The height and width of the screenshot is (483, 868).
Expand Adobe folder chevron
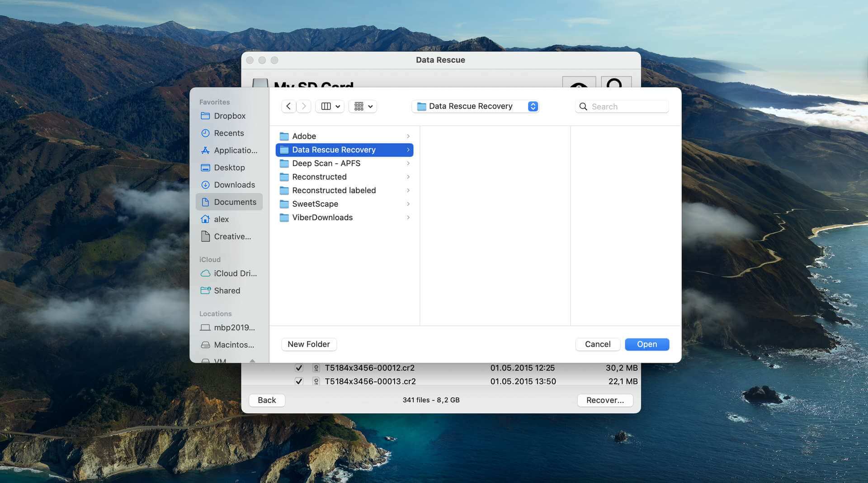(408, 136)
